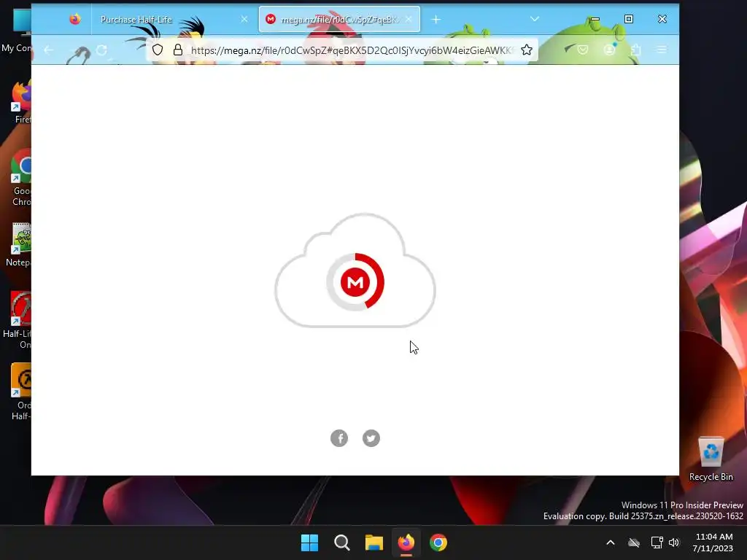Screen dimensions: 747x560
Task: Open the Pocket save button
Action: (x=583, y=50)
